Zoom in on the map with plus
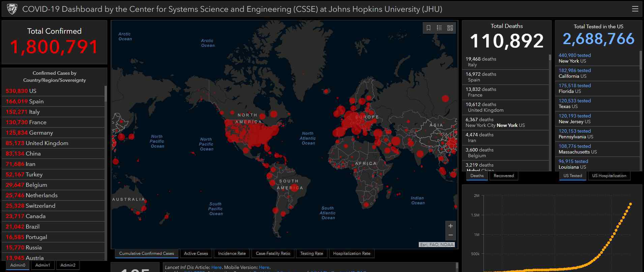This screenshot has width=644, height=272. tap(450, 226)
